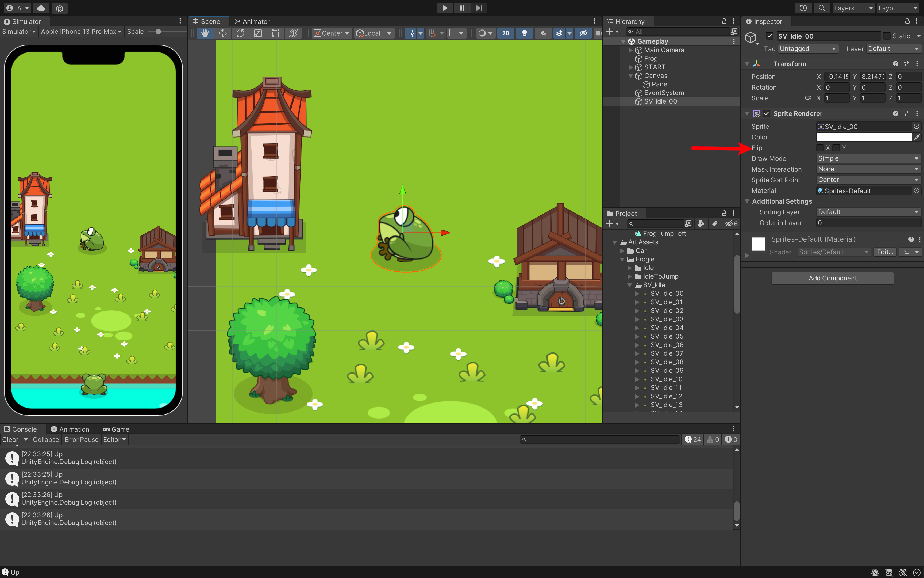
Task: Select Frog object in Hierarchy
Action: pyautogui.click(x=650, y=59)
